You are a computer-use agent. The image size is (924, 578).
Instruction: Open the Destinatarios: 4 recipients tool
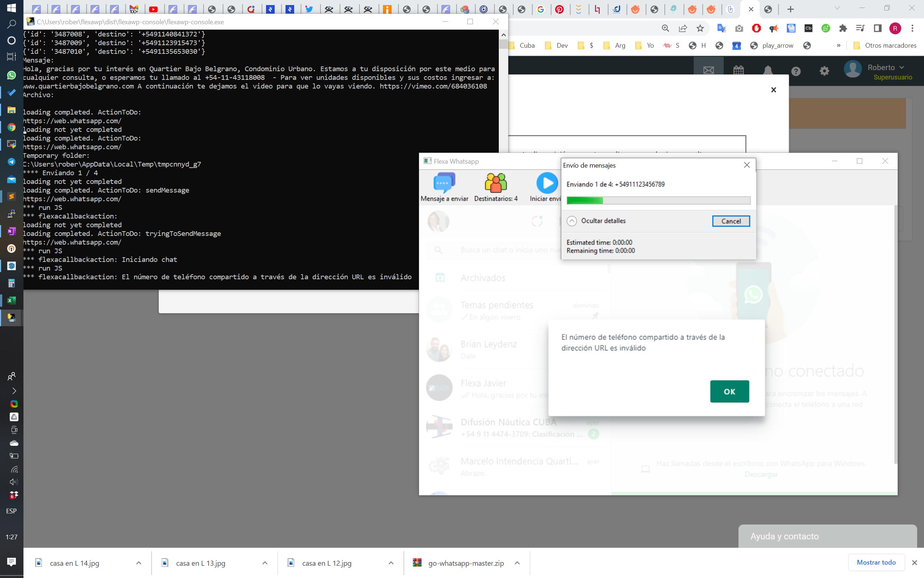pos(496,187)
